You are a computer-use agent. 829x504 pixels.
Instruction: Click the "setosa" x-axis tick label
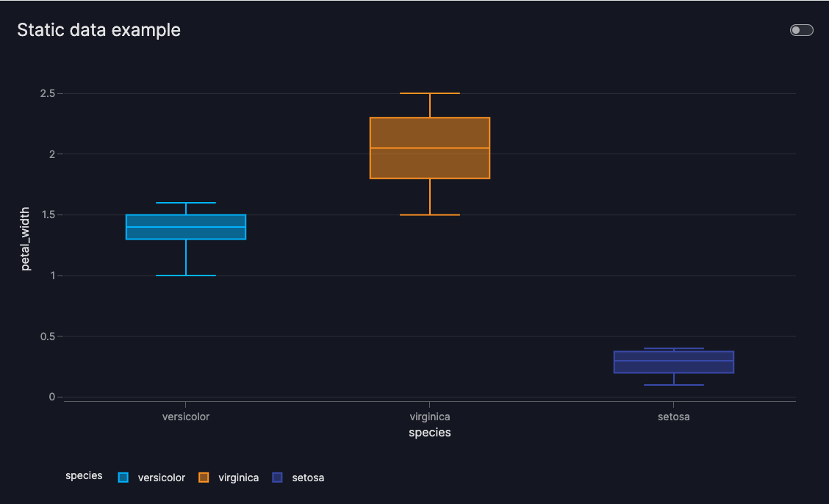coord(674,417)
